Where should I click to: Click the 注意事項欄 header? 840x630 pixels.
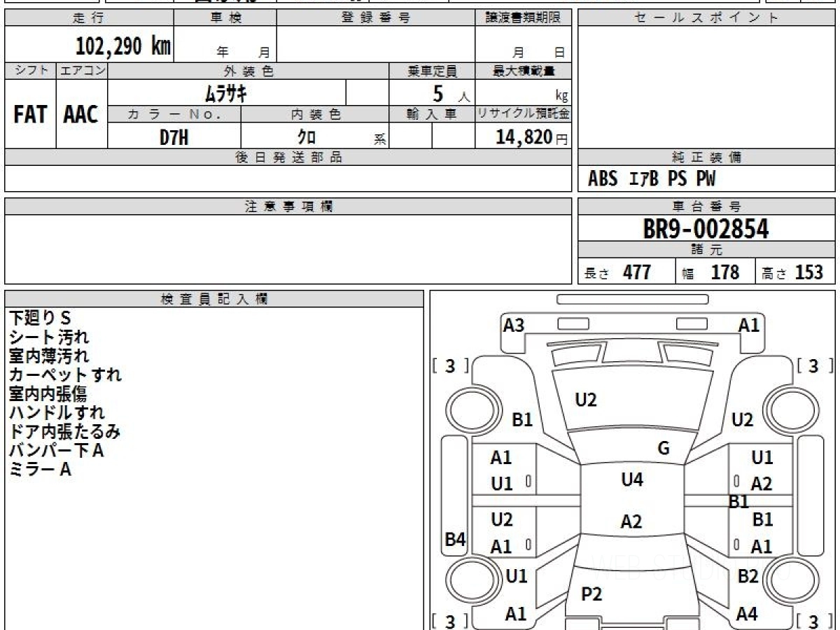[x=288, y=206]
